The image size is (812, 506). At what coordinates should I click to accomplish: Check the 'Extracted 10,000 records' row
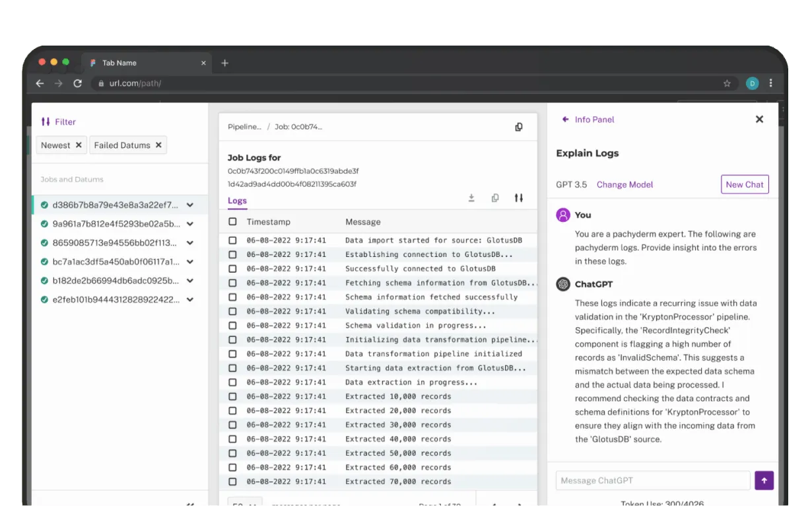(x=232, y=396)
